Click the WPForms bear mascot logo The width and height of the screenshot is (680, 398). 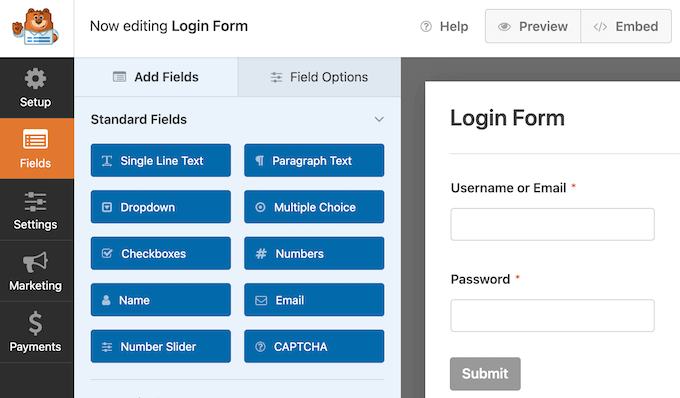click(x=35, y=27)
